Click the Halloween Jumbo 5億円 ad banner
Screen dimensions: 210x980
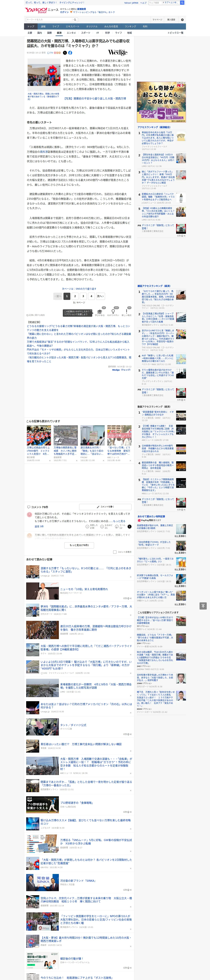(x=161, y=102)
